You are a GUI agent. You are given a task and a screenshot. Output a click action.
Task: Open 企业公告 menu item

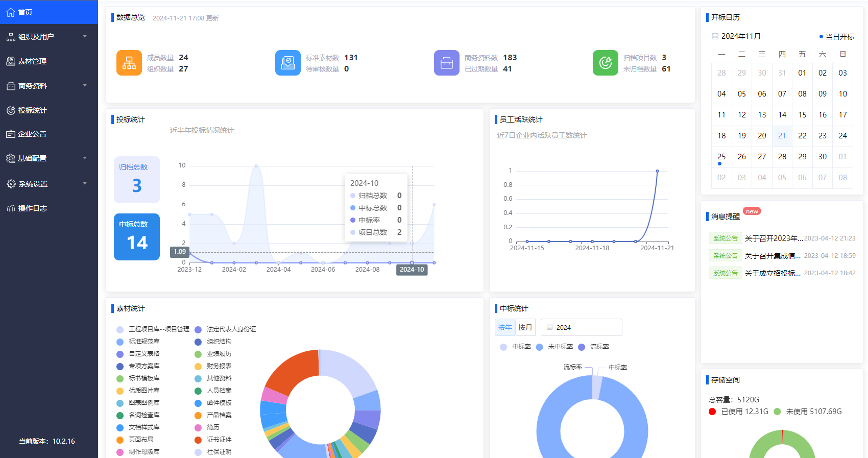[x=49, y=134]
